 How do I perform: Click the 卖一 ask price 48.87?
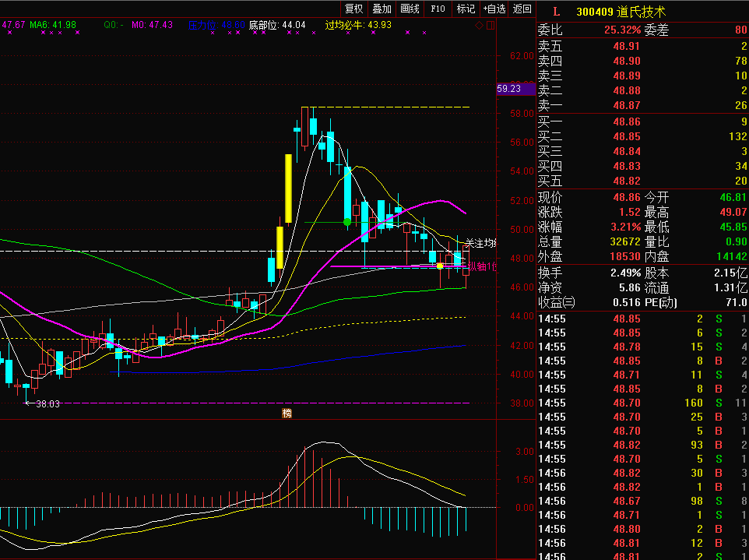click(x=627, y=105)
